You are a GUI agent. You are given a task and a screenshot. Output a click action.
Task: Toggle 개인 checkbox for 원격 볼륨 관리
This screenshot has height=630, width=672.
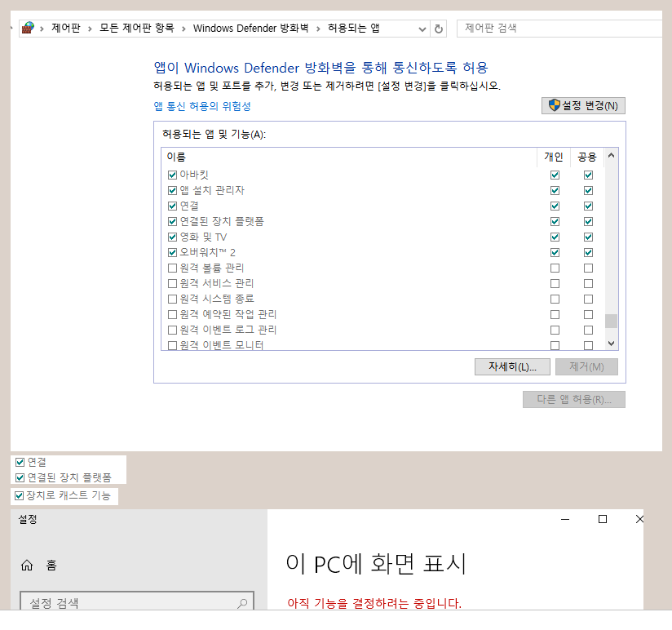click(x=555, y=268)
